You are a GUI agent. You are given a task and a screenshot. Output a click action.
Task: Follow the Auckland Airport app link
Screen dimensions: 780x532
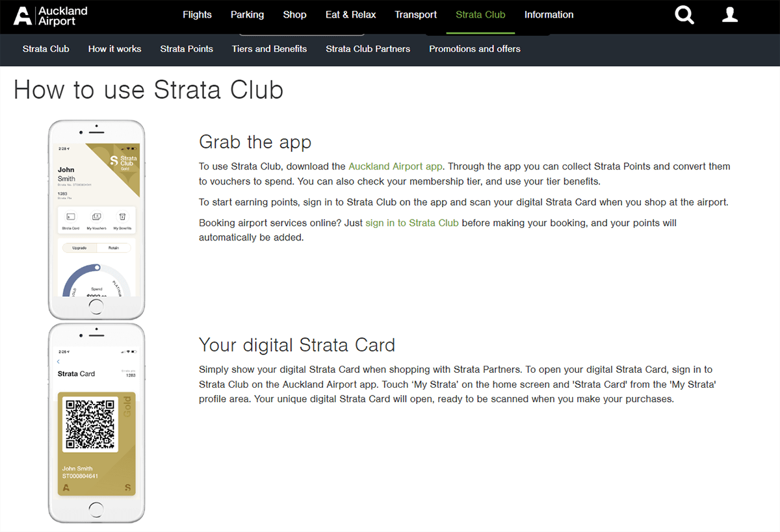click(395, 167)
